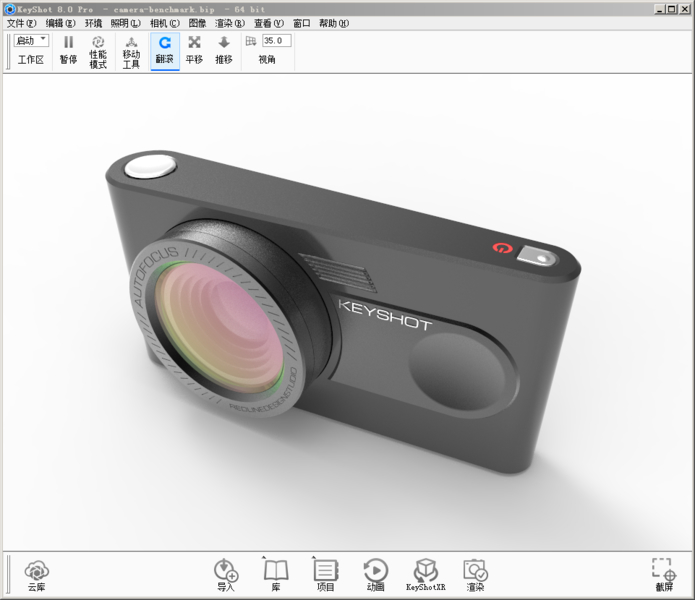
Task: Maximize the KeyShot window
Action: pos(672,9)
